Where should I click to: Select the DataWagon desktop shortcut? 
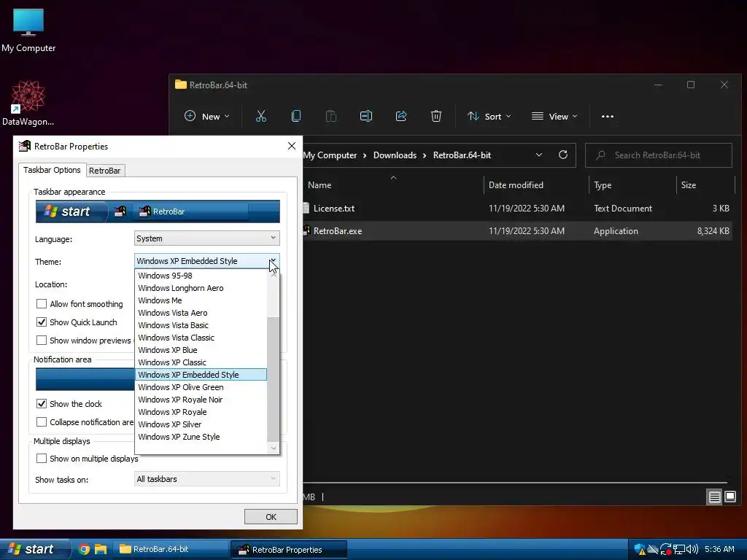(x=28, y=103)
